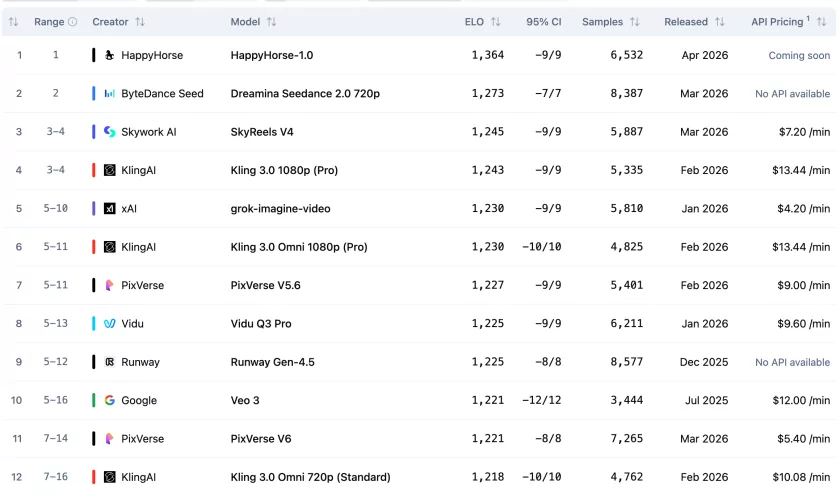Click the Vidu logo icon
This screenshot has height=495, width=840.
pos(110,324)
